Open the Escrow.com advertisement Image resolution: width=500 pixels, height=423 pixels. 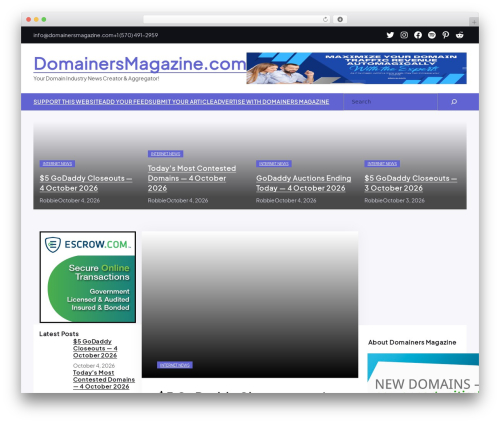tap(88, 277)
